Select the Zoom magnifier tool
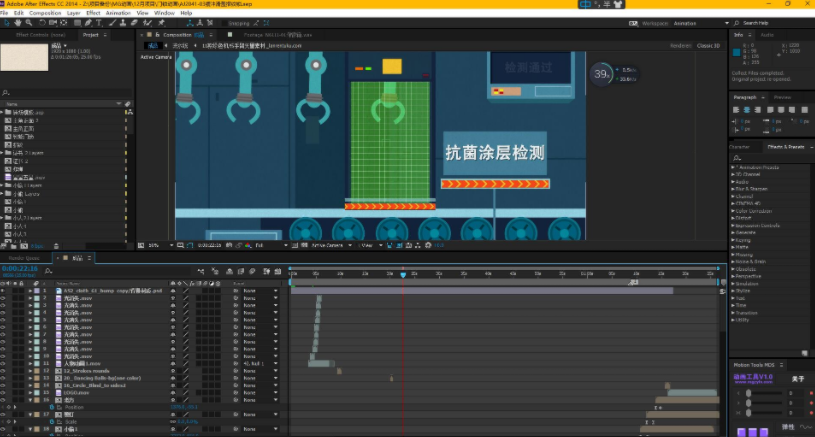Screen dimensions: 815x437 (x=29, y=23)
